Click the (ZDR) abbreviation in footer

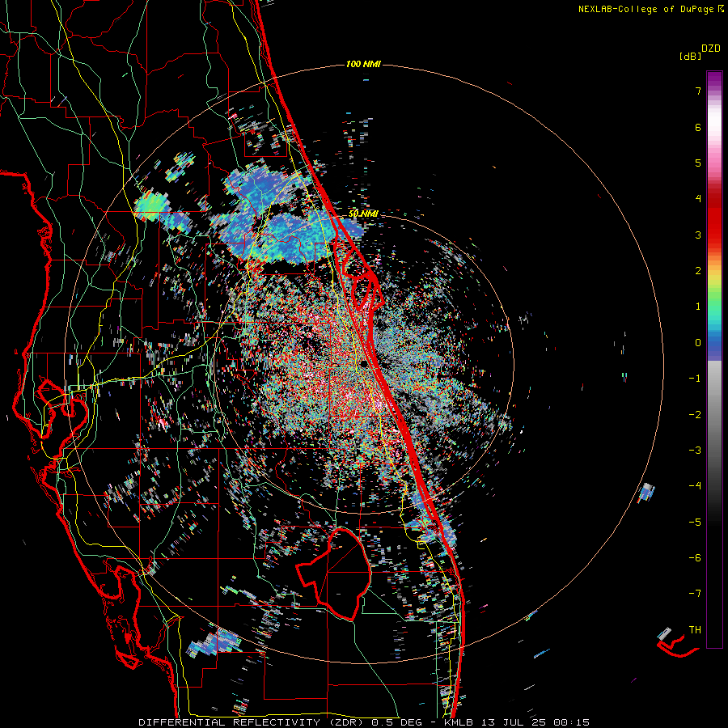[x=346, y=722]
